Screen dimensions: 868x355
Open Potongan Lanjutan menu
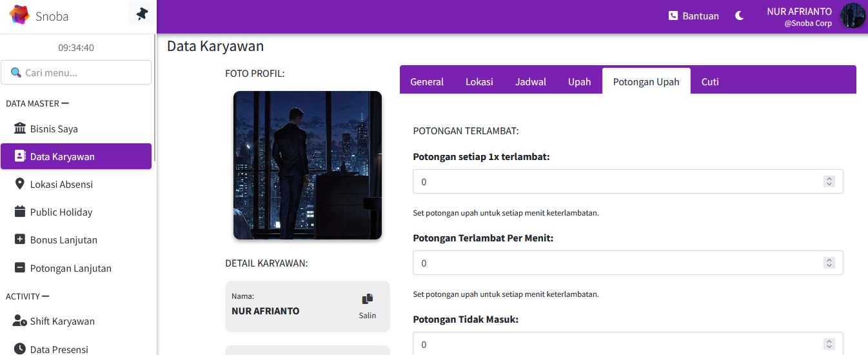click(70, 269)
